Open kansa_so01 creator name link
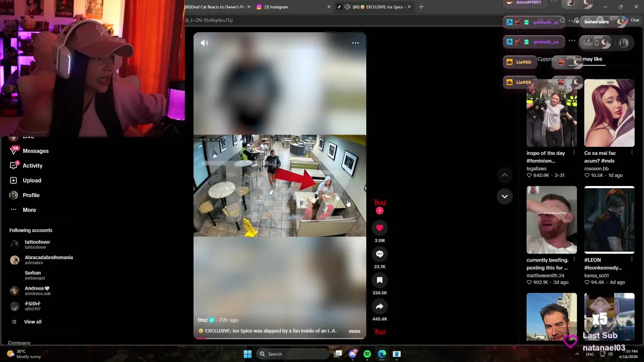Image resolution: width=644 pixels, height=362 pixels. click(596, 276)
